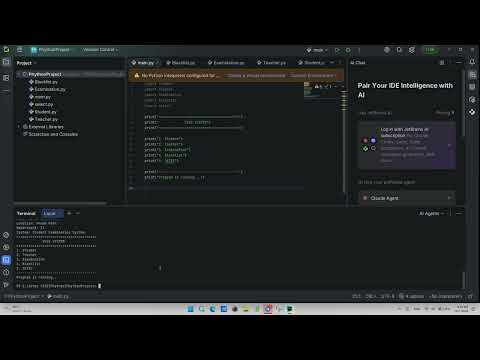Image resolution: width=480 pixels, height=360 pixels.
Task: Click the Log in with JetBrains AI card
Action: [x=407, y=145]
